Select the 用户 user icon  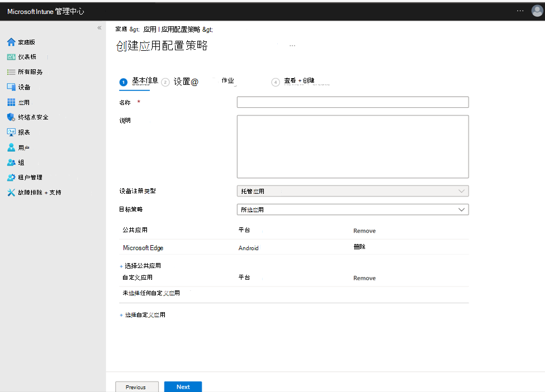coord(11,147)
